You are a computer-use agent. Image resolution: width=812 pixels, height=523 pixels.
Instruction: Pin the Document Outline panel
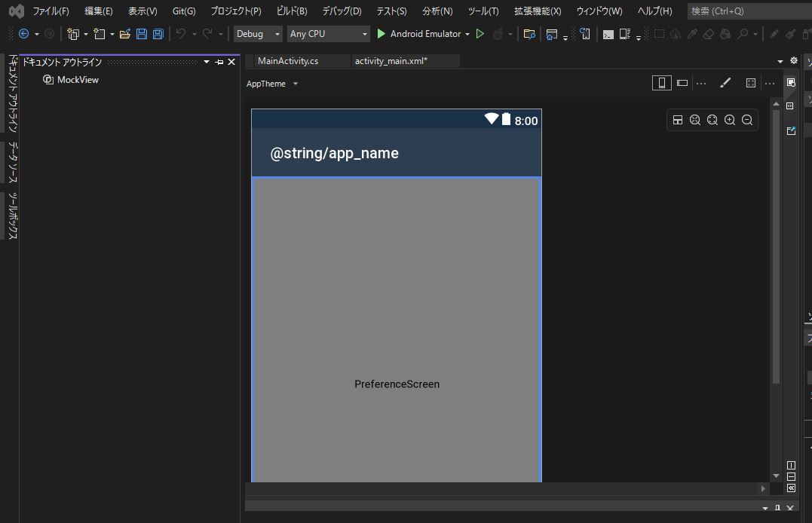point(219,62)
